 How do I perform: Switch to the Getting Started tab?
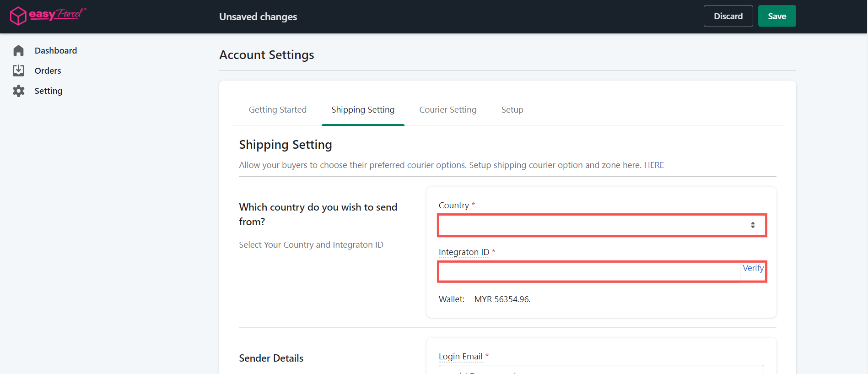(x=277, y=110)
